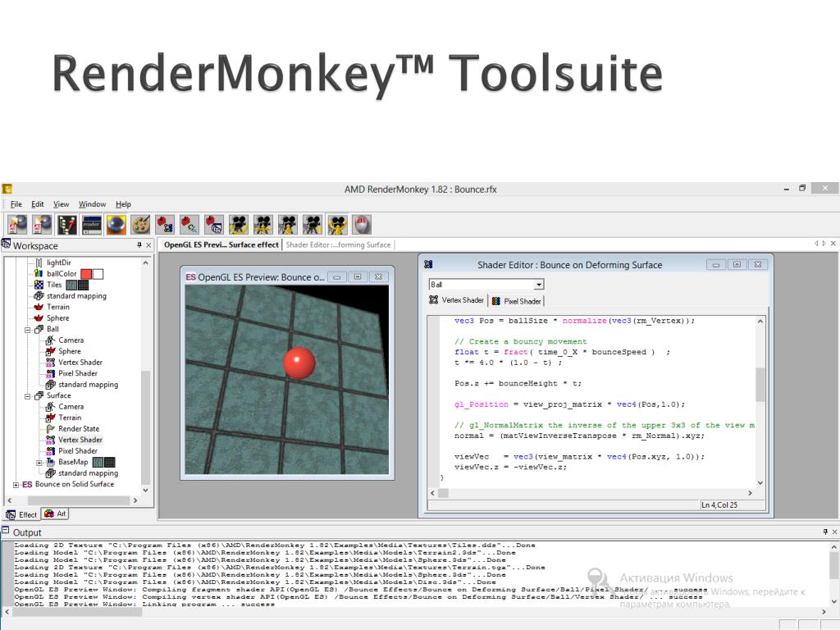Click the tree diagram with red 7 icon
Image resolution: width=840 pixels, height=630 pixels.
67,225
